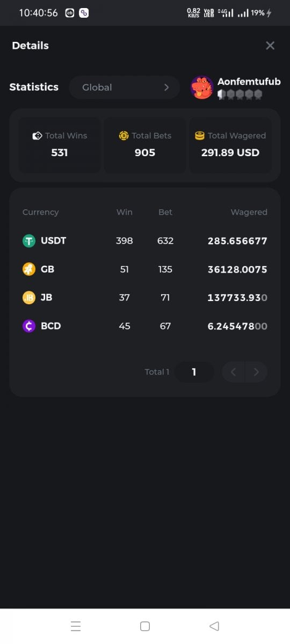This screenshot has width=290, height=644.
Task: Select the JB coin icon
Action: 29,297
